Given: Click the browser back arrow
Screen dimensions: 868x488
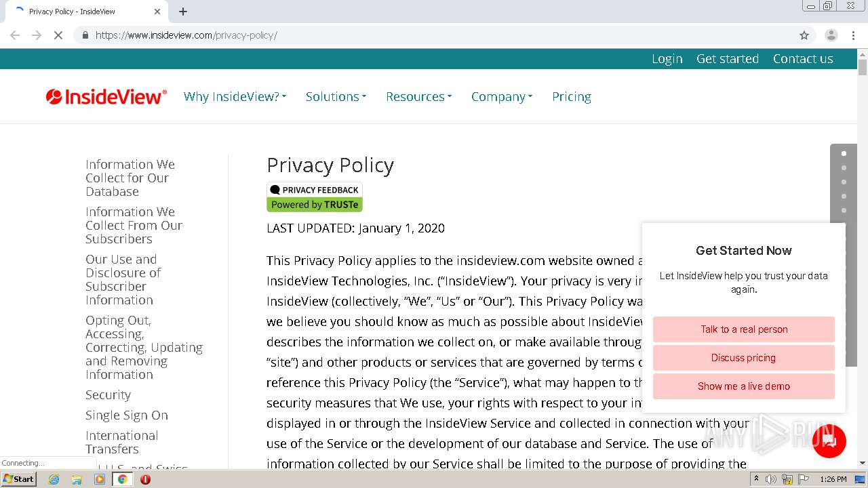Looking at the screenshot, I should click(15, 35).
